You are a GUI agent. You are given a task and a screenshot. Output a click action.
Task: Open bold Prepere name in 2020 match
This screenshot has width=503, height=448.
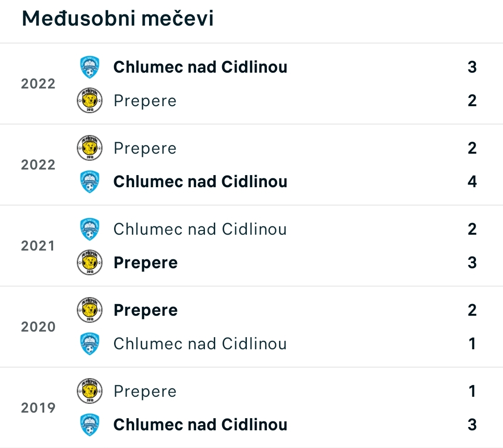coord(146,311)
